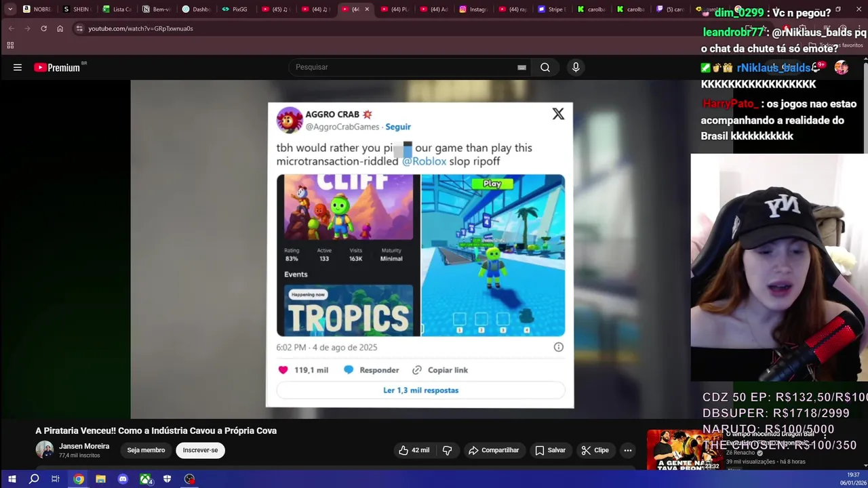Image resolution: width=868 pixels, height=488 pixels.
Task: Open OBS Studio from taskbar
Action: (189, 479)
